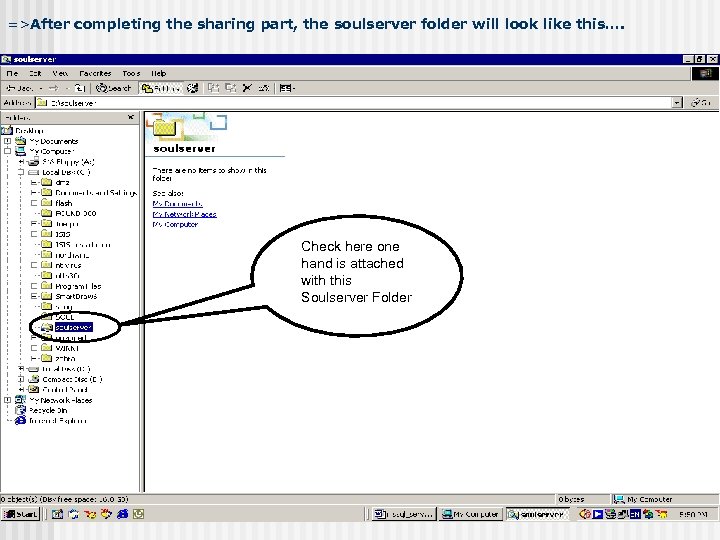Collapse My Computer node
720x540 pixels.
click(x=7, y=151)
